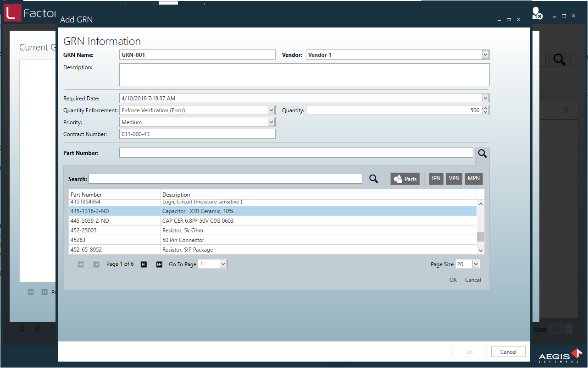Viewport: 588px width, 368px height.
Task: Click the magnifier icon beside the Search box
Action: [373, 178]
